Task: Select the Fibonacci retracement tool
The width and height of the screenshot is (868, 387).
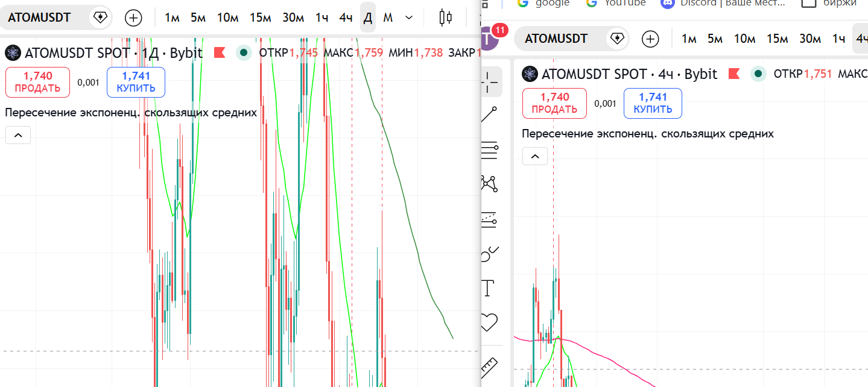Action: pos(489,149)
